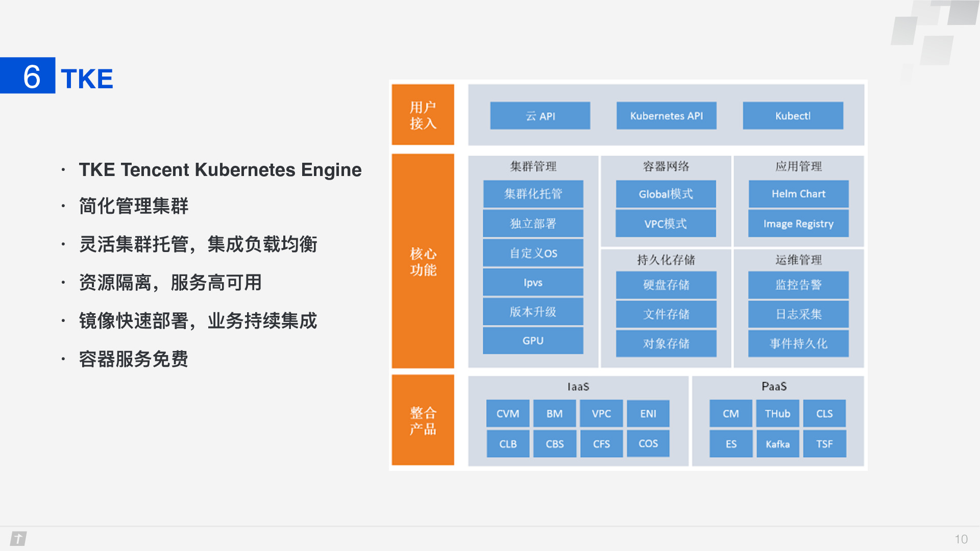Select the '对象存储' box
980x551 pixels.
[666, 343]
